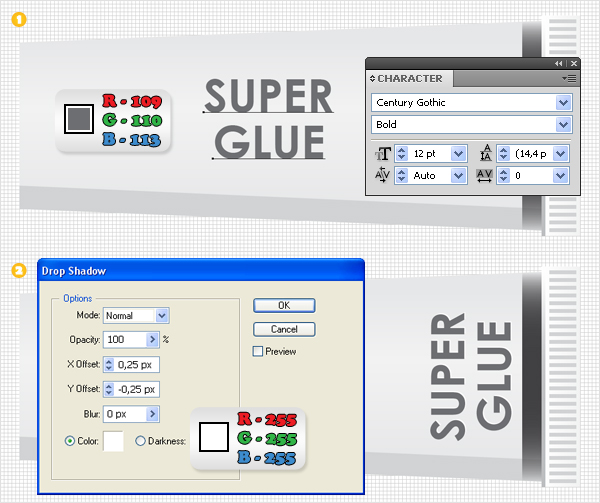
Task: Open the Bold font style dropdown
Action: coord(563,124)
